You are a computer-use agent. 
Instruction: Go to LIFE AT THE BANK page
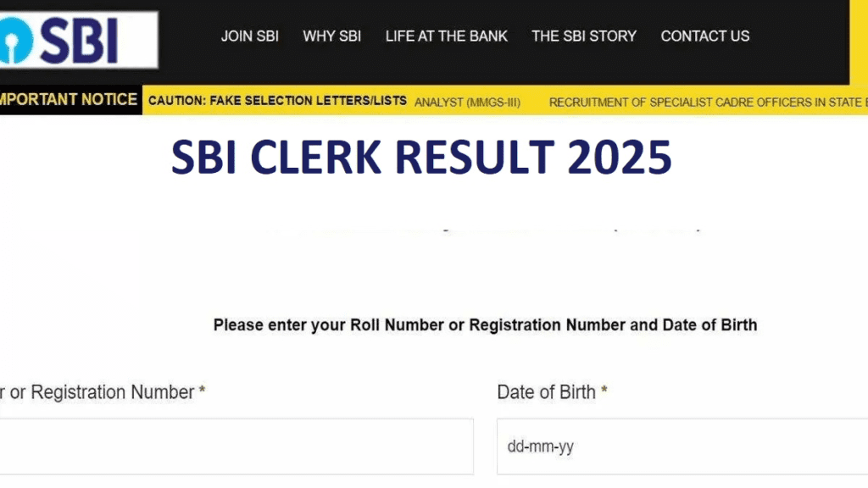pos(446,36)
